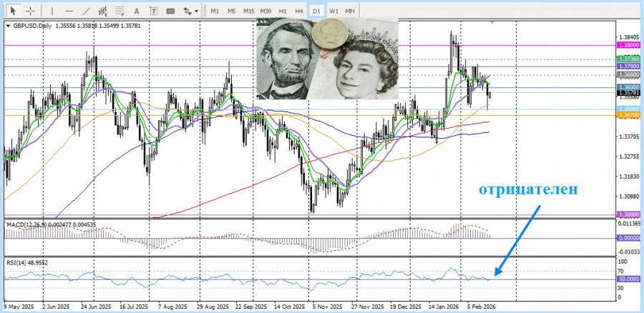The width and height of the screenshot is (644, 313).
Task: Select the vertical line drawing tool
Action: point(52,11)
